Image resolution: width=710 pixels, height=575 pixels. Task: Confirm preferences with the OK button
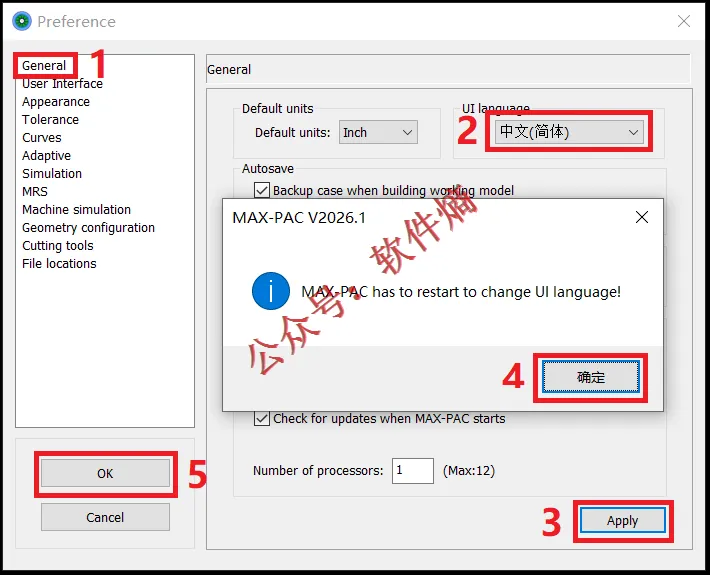click(105, 474)
